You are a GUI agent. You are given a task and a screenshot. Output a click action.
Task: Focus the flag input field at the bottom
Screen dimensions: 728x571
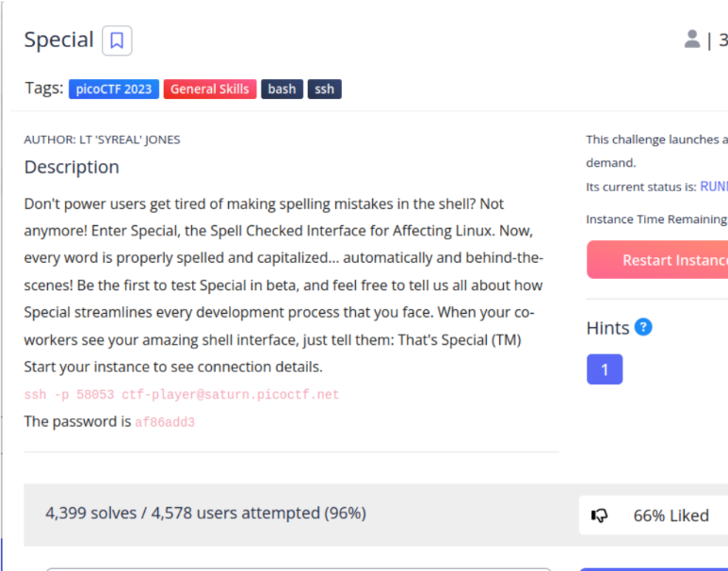(x=298, y=567)
